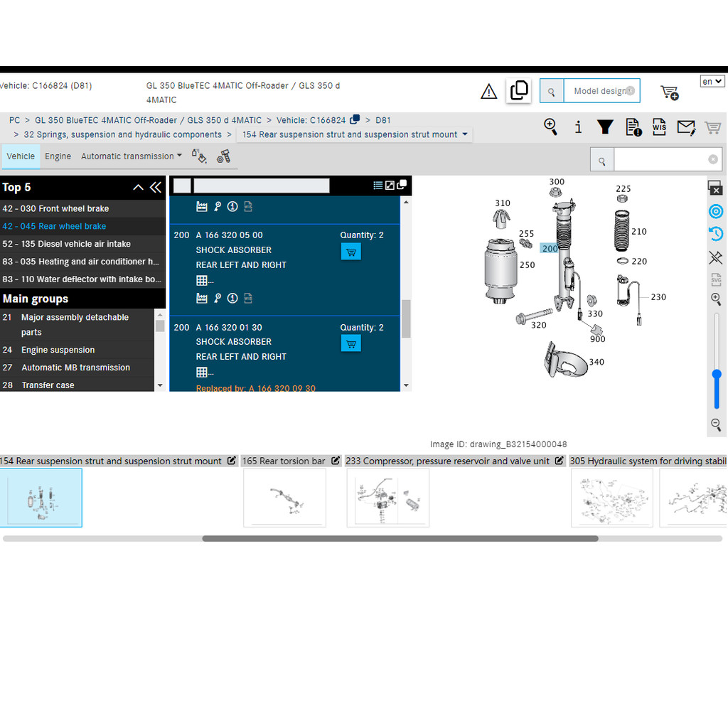Click the list view icon in parts panel header
The width and height of the screenshot is (728, 728).
(378, 186)
